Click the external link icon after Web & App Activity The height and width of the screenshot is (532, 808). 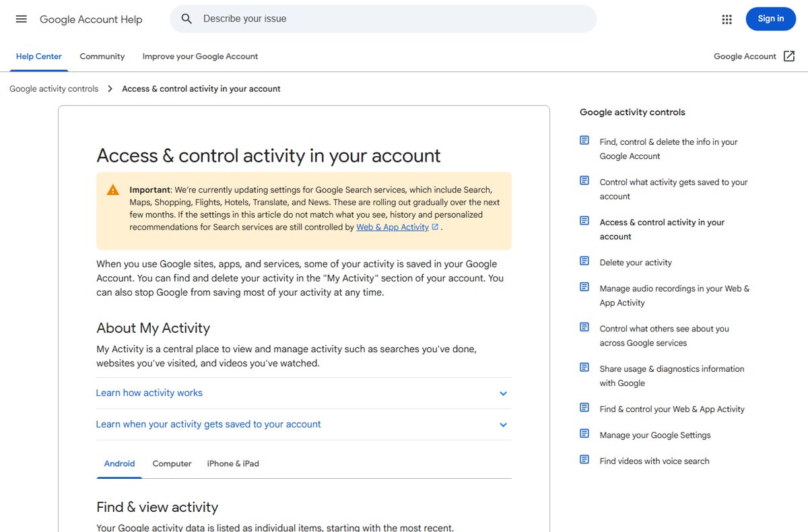(x=435, y=227)
